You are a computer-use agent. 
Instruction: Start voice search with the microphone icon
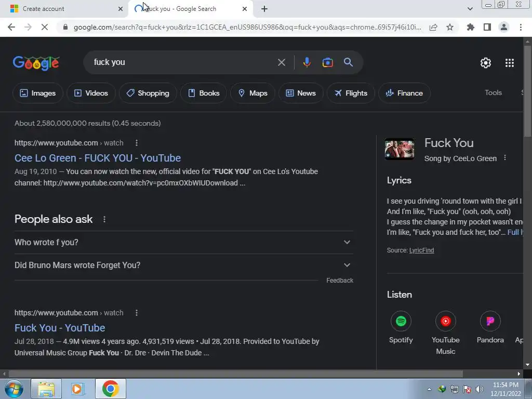[x=307, y=62]
